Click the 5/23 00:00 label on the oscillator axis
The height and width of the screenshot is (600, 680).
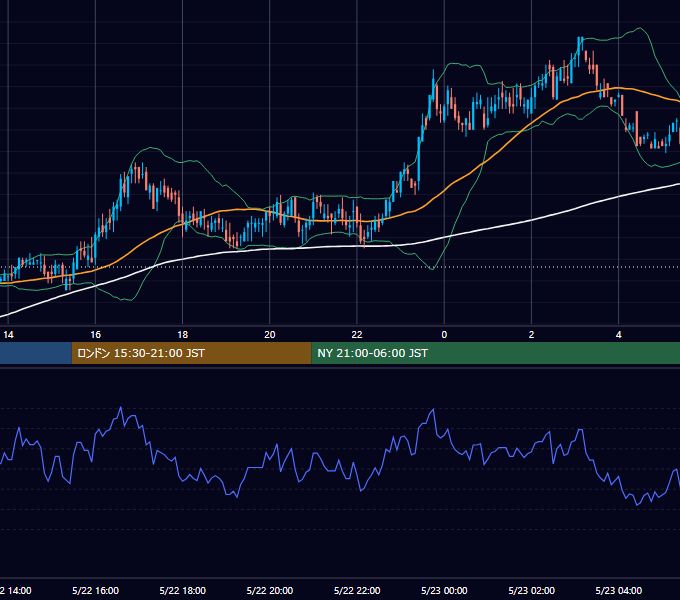point(444,590)
